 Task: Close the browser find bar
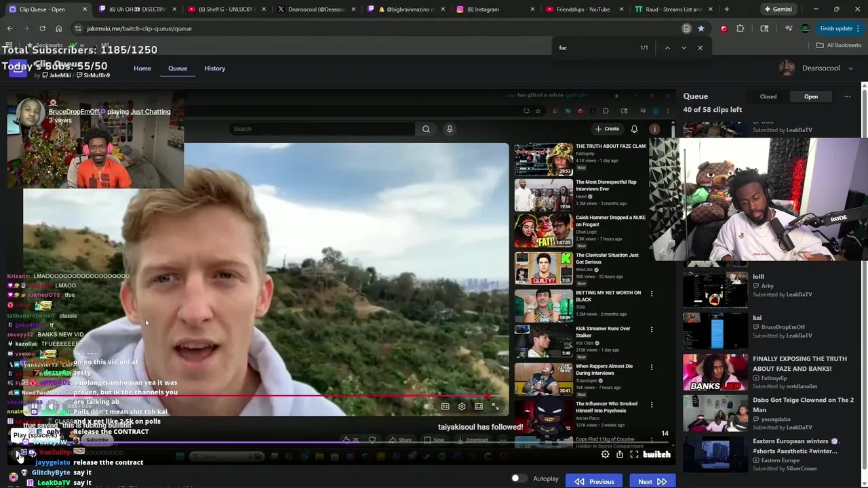coord(700,47)
